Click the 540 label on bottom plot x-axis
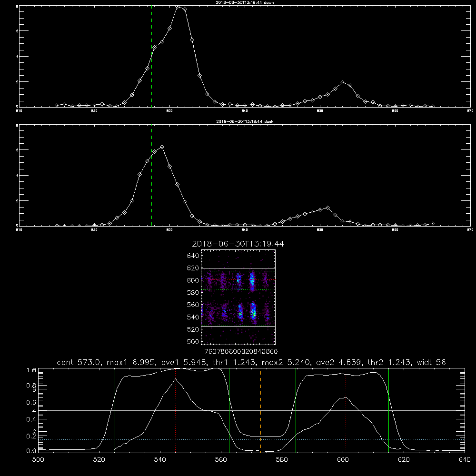This screenshot has width=476, height=476. coord(160,459)
